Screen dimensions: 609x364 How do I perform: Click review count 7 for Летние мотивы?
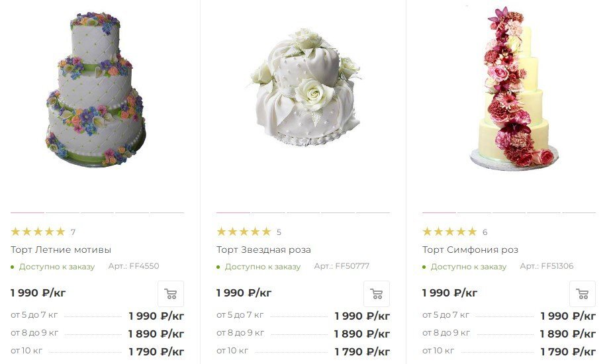click(x=73, y=232)
